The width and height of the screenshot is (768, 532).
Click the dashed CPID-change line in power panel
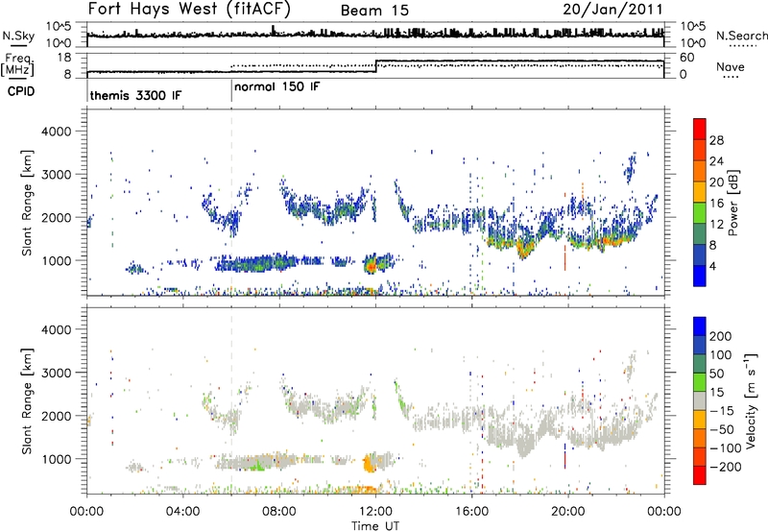(231, 203)
